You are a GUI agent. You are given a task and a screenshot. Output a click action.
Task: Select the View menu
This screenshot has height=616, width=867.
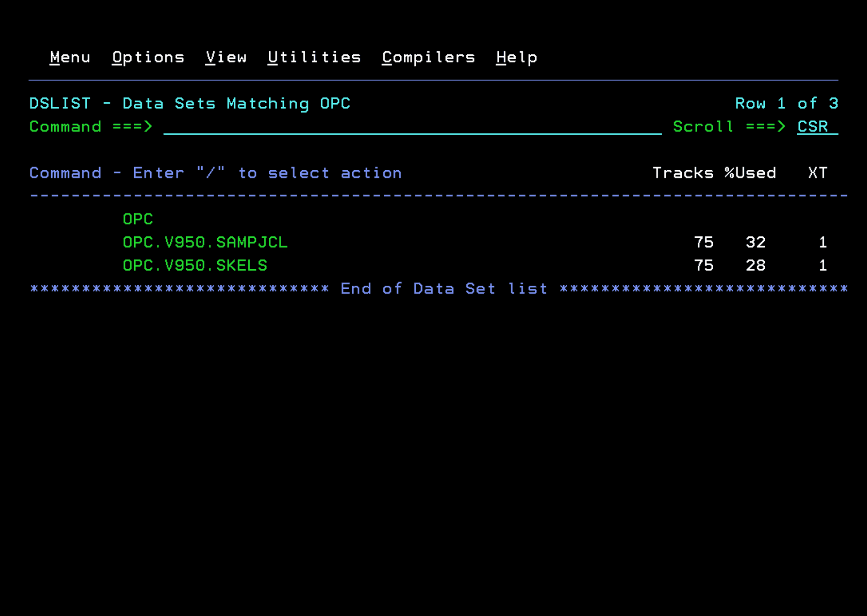click(x=226, y=57)
